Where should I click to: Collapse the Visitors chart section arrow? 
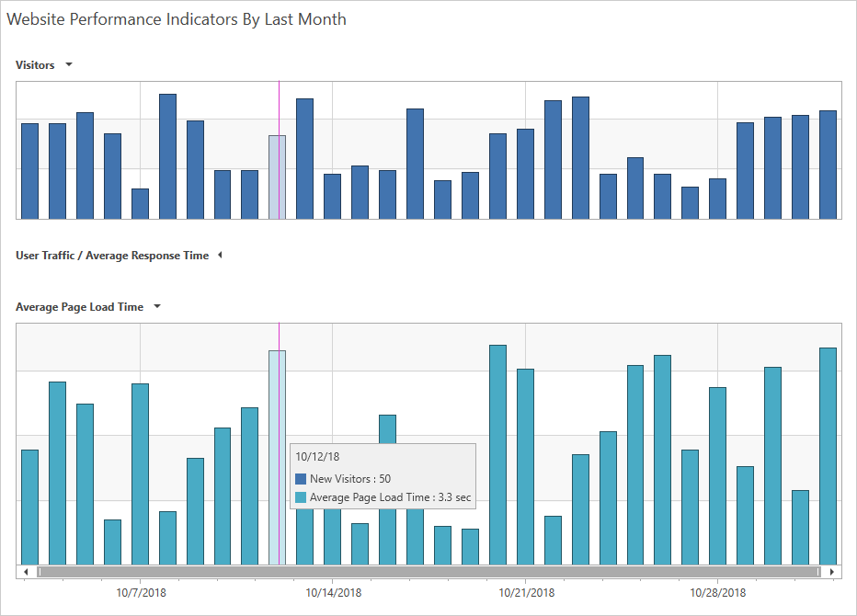click(69, 65)
